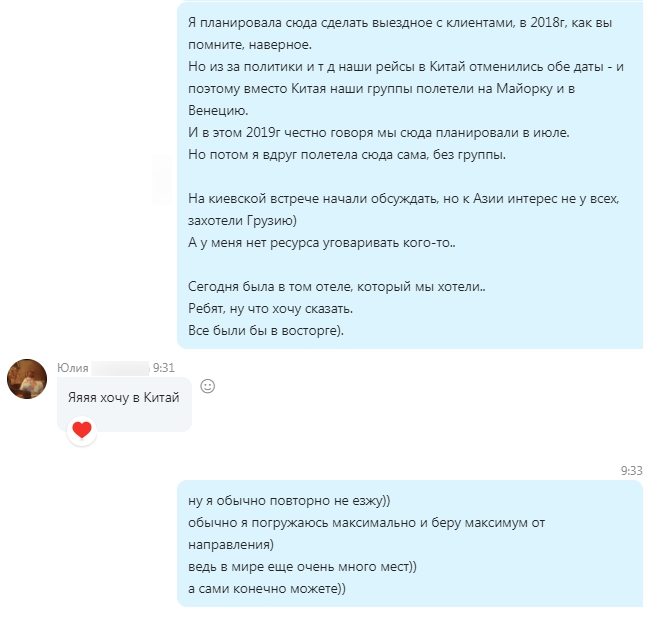The image size is (653, 617).
Task: Click the first line about выездное с клиентами
Action: coord(400,22)
